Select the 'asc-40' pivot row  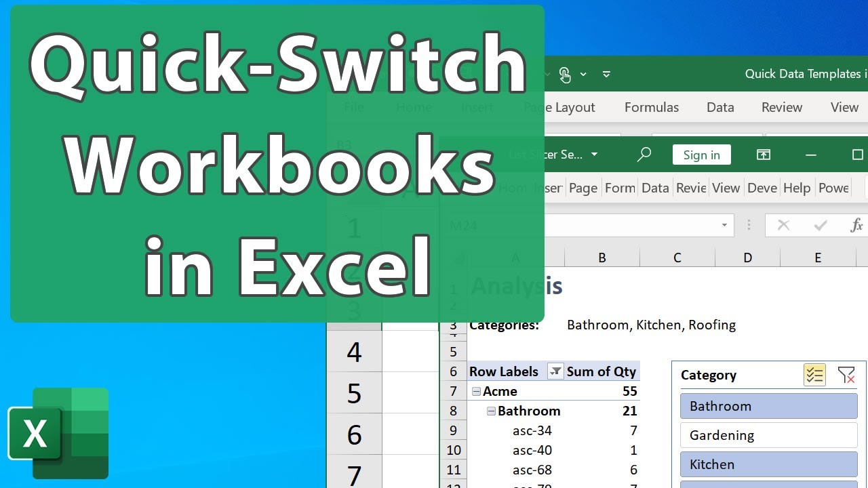click(x=532, y=450)
